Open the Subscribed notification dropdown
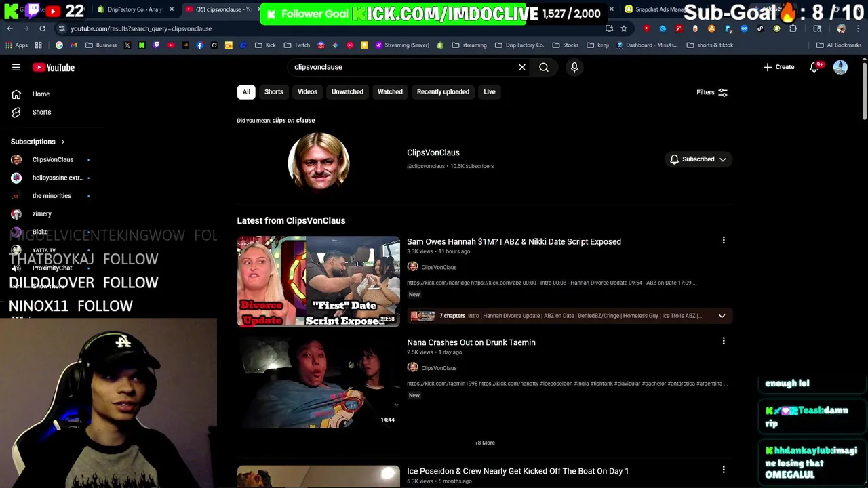 pos(698,159)
